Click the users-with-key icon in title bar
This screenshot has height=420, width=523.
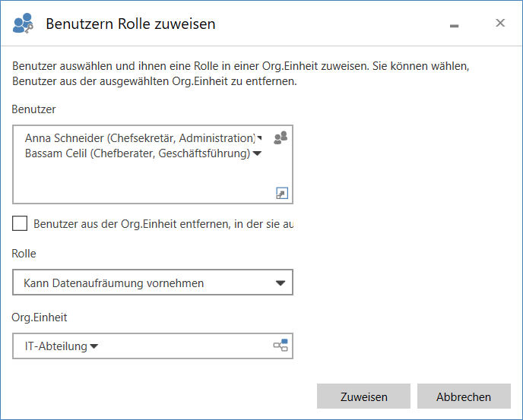[x=23, y=24]
